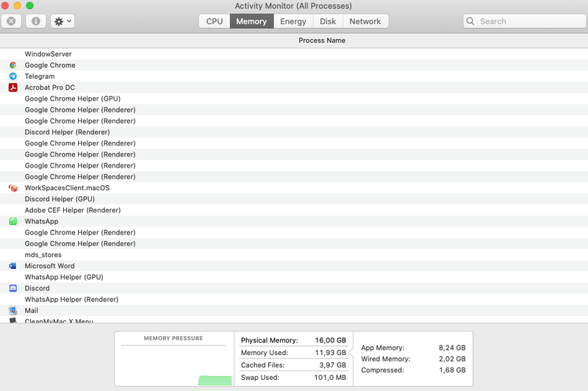Click the search magnifier icon
Image resolution: width=588 pixels, height=391 pixels.
point(470,21)
